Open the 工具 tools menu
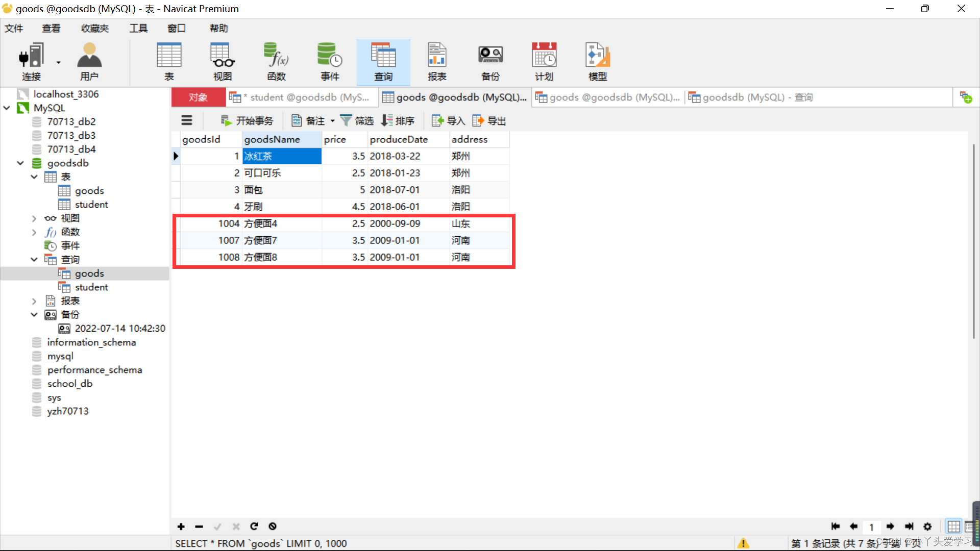This screenshot has width=980, height=551. (138, 28)
